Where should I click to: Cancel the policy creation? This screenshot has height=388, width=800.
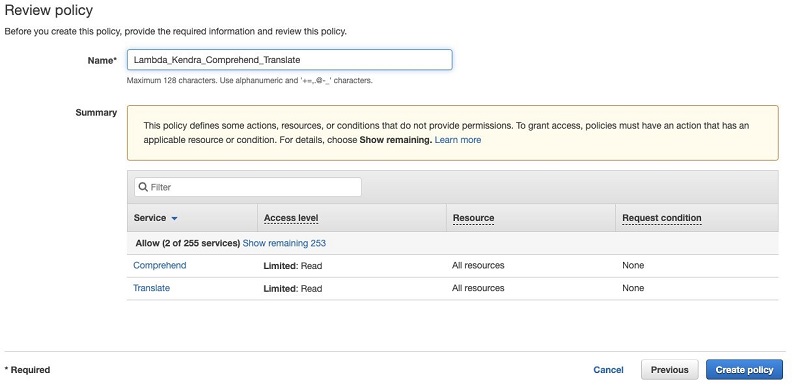pos(608,370)
